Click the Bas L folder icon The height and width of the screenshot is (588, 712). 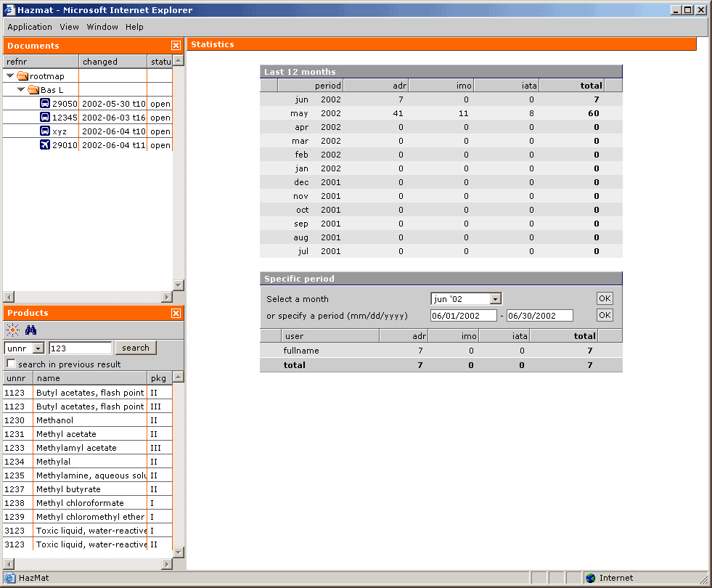click(33, 90)
